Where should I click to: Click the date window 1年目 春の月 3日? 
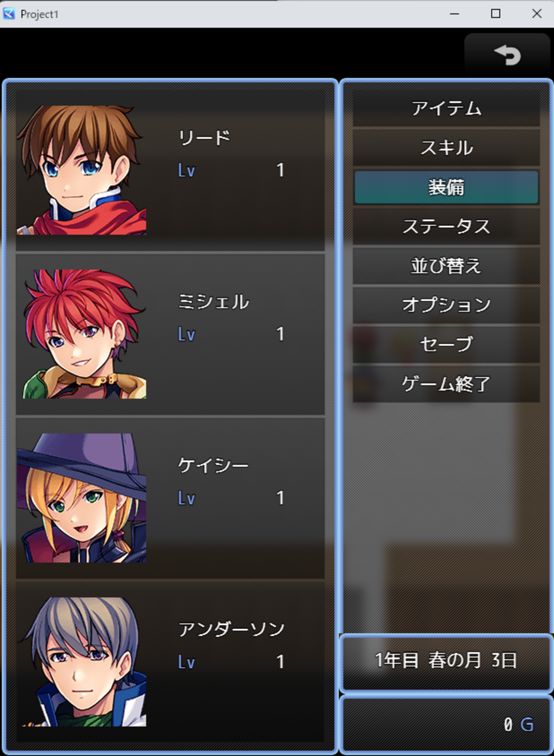pos(446,661)
